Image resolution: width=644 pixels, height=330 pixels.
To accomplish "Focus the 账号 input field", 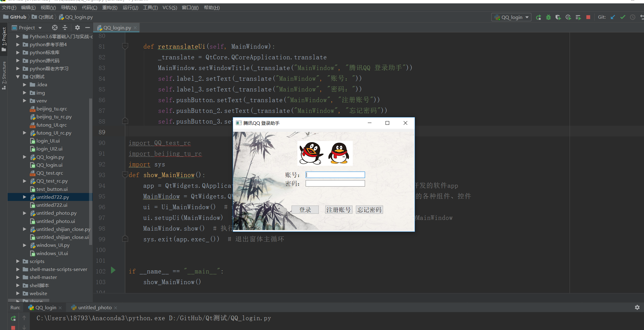I will (335, 175).
